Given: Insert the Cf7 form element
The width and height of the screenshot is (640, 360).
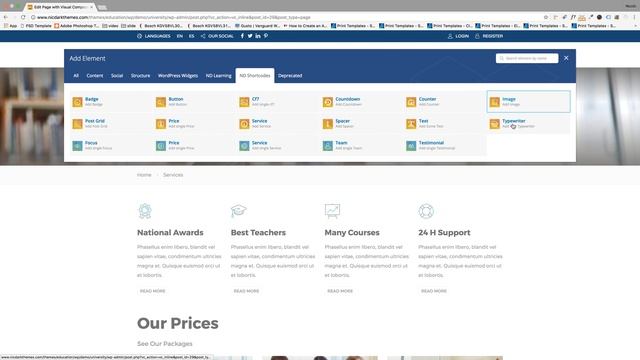Looking at the screenshot, I should (277, 102).
